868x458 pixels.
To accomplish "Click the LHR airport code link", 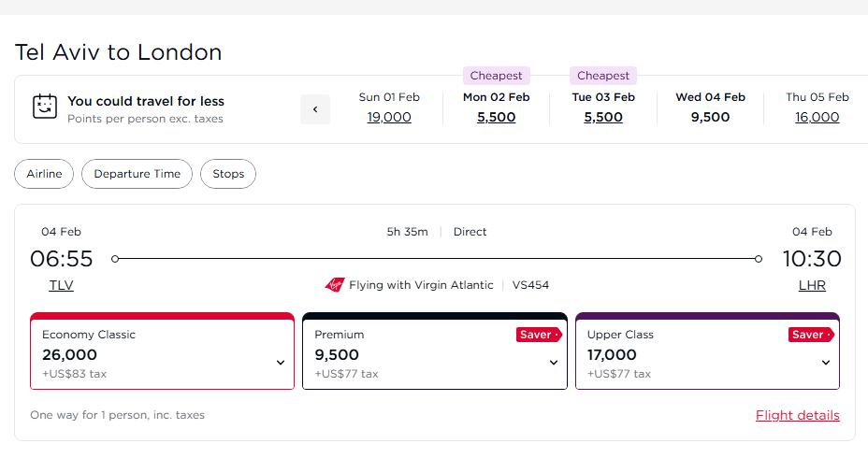I will (812, 285).
